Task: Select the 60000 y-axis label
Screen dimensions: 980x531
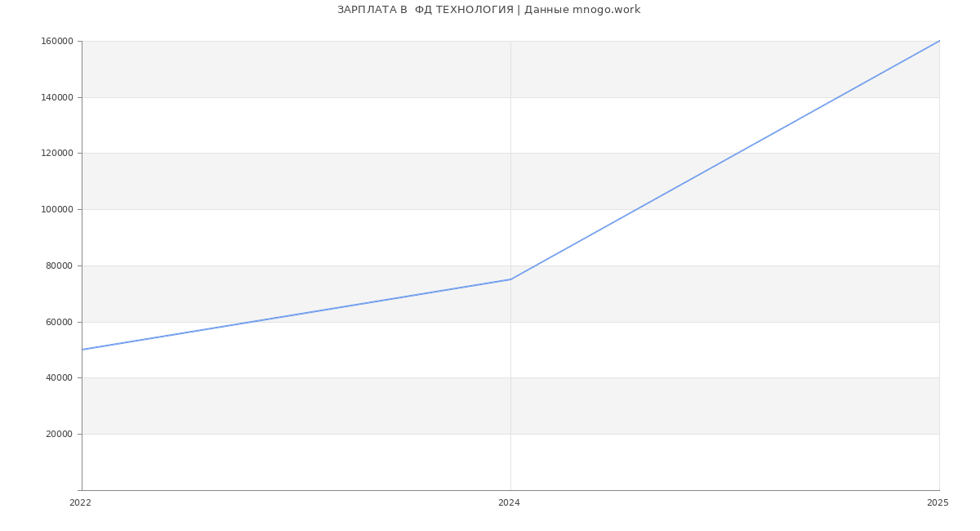Action: coord(60,322)
